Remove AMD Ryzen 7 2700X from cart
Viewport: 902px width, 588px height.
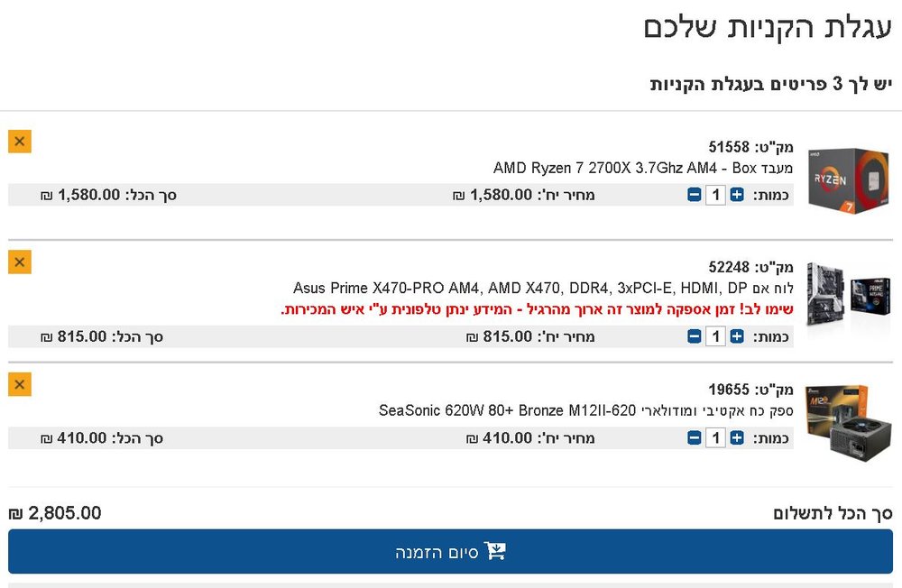click(x=20, y=142)
